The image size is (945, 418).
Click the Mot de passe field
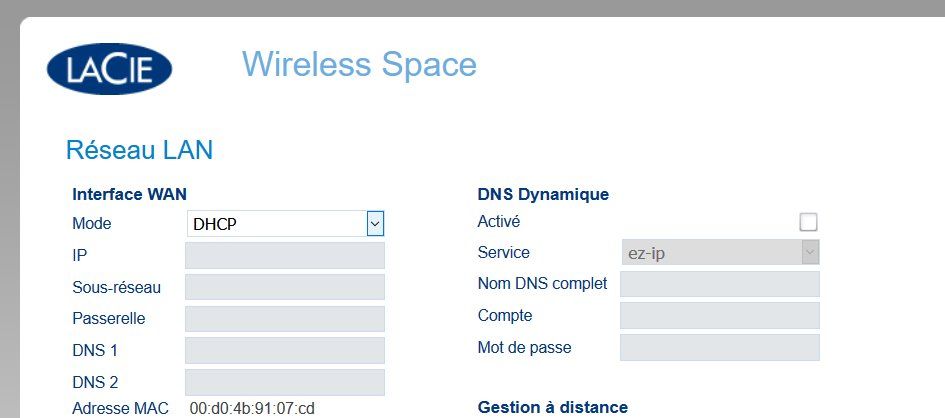click(719, 348)
